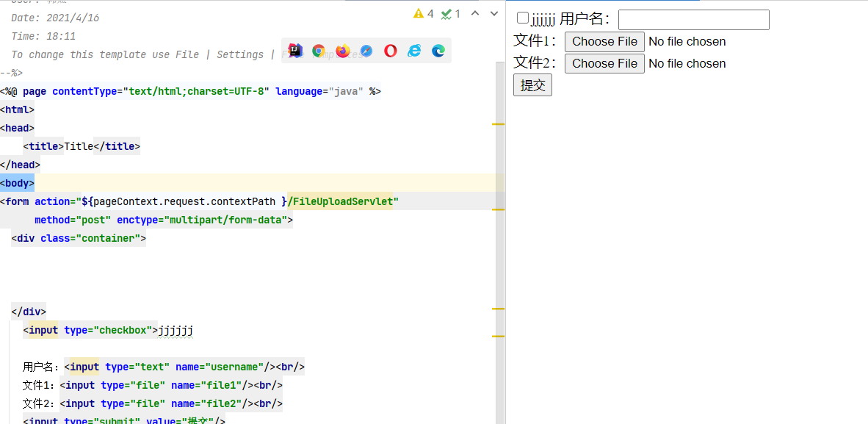
Task: Click the Date: 2021/4/16 comment line
Action: [55, 18]
